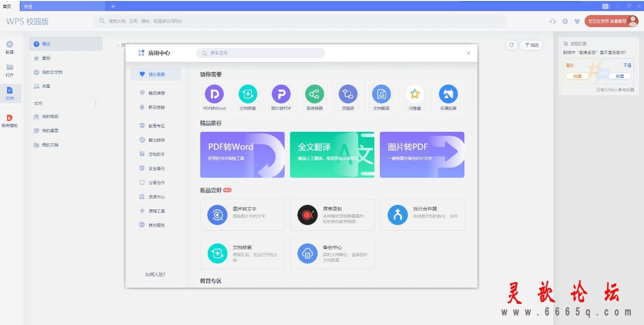This screenshot has height=325, width=644.
Task: Vote with the left 投票 button
Action: tap(578, 76)
